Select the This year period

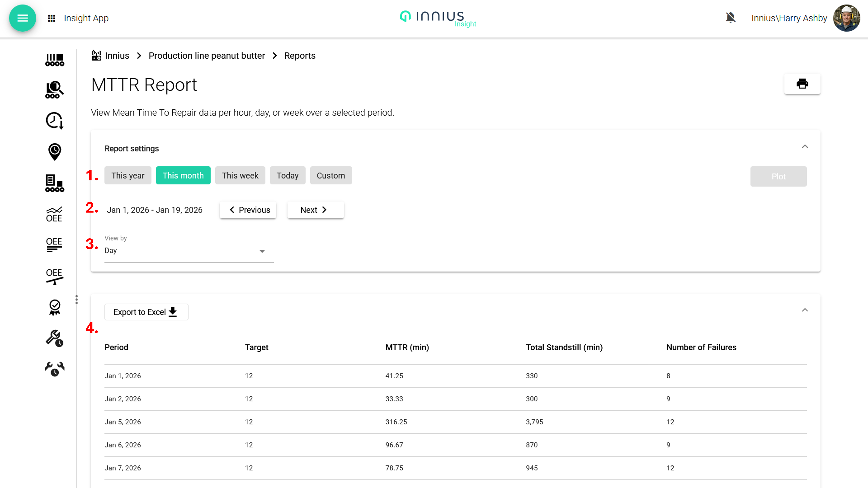pyautogui.click(x=128, y=175)
